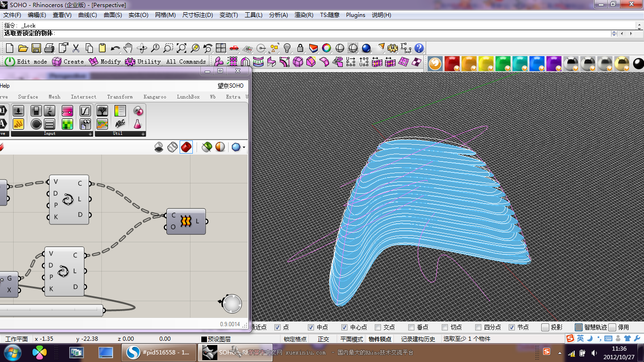
Task: Click the Modify toolbar button
Action: (105, 61)
